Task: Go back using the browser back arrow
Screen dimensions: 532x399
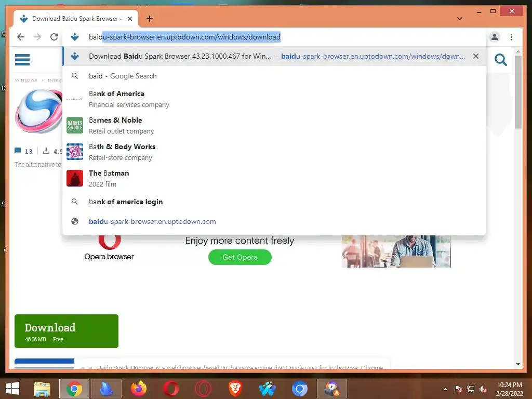Action: coord(21,37)
